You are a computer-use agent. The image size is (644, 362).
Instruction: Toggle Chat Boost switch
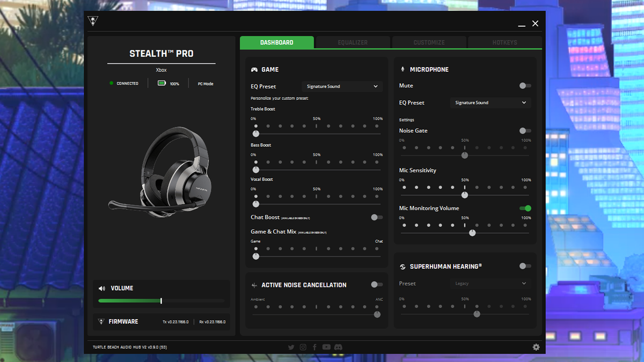pos(377,217)
